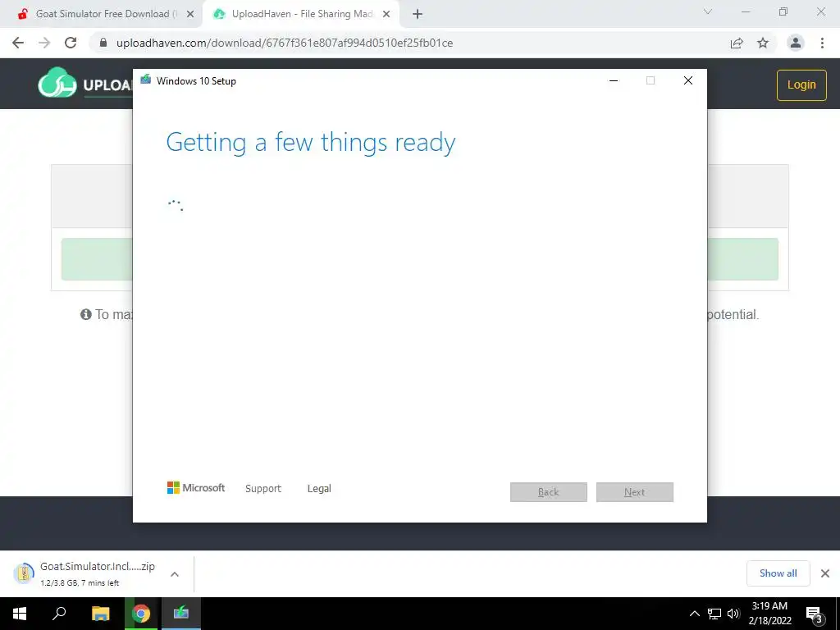The height and width of the screenshot is (630, 840).
Task: Click the Microsoft logo in the setup footer
Action: (196, 488)
